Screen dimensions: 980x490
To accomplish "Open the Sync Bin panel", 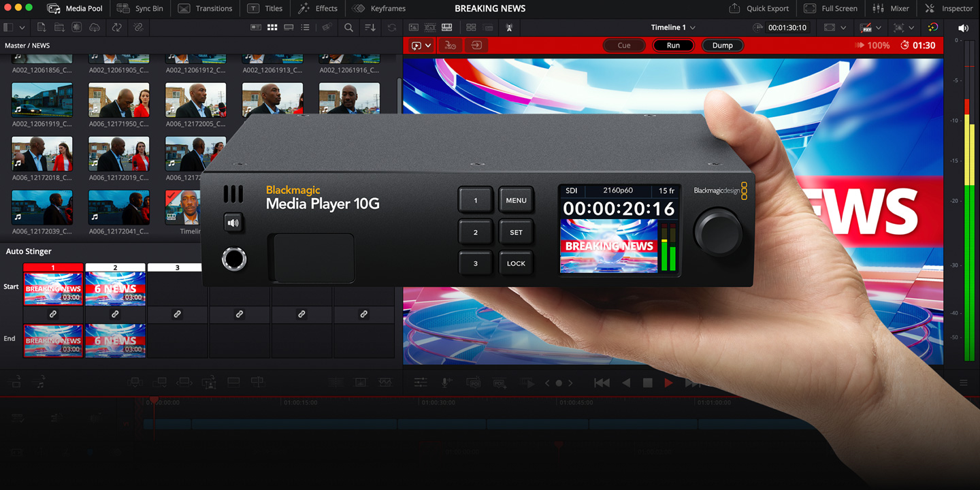I will (x=140, y=8).
